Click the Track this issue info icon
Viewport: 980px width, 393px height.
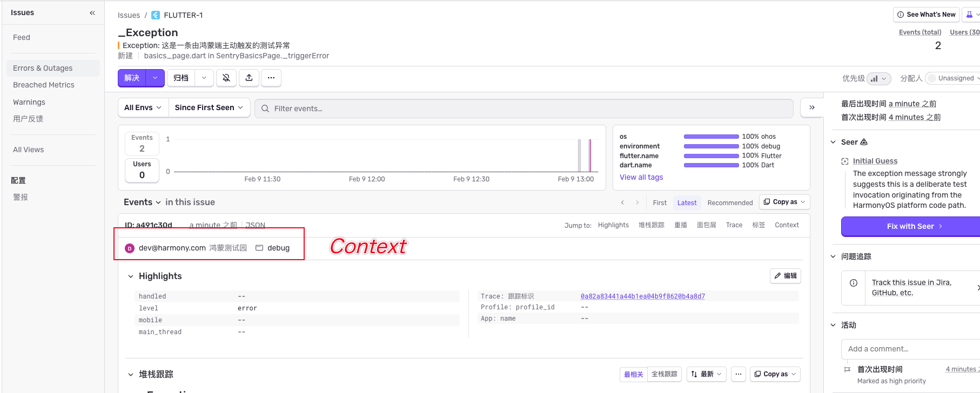854,283
